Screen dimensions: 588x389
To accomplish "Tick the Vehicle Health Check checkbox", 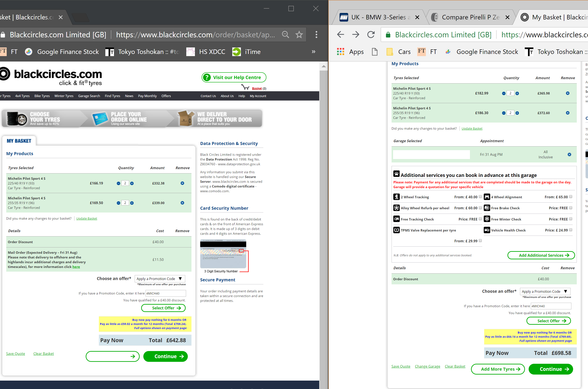I will 571,230.
